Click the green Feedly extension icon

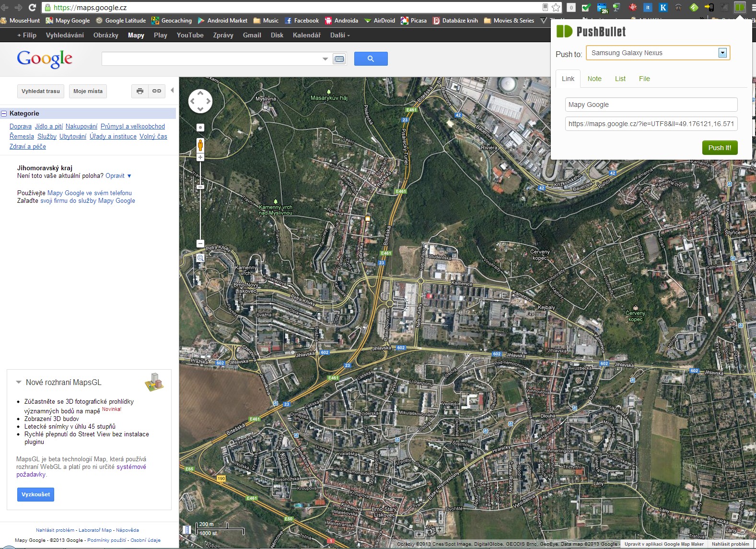[x=694, y=7]
